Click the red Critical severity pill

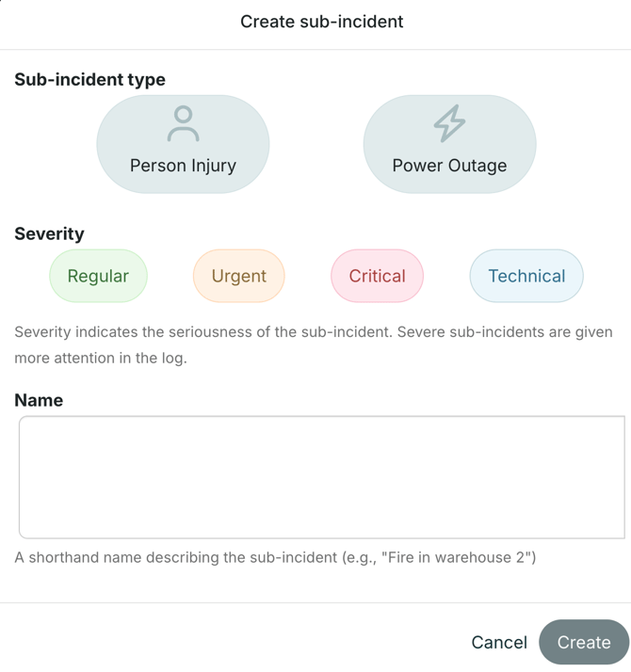click(377, 276)
